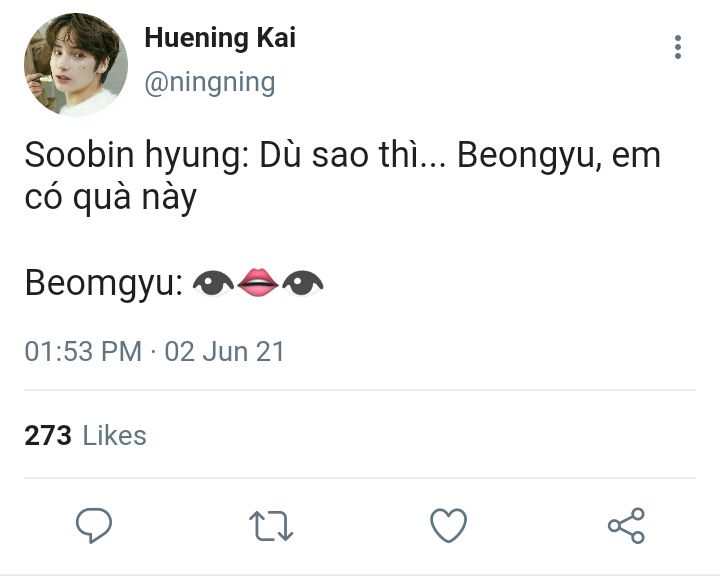
Task: Open the @ningning handle link
Action: point(210,82)
